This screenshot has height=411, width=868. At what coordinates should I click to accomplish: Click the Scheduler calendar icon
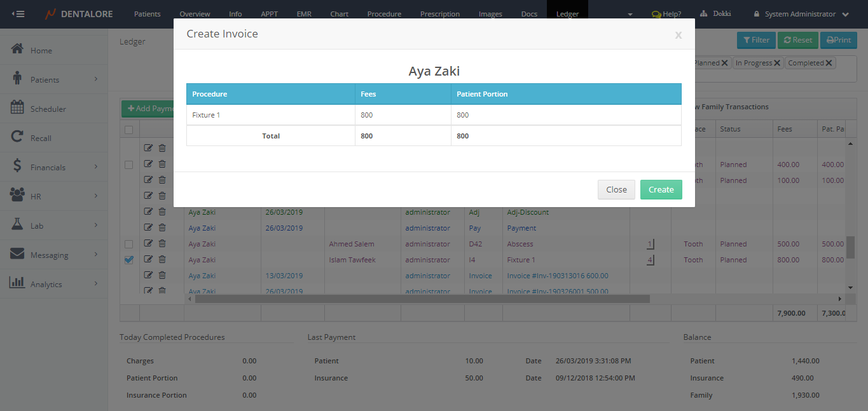tap(18, 108)
